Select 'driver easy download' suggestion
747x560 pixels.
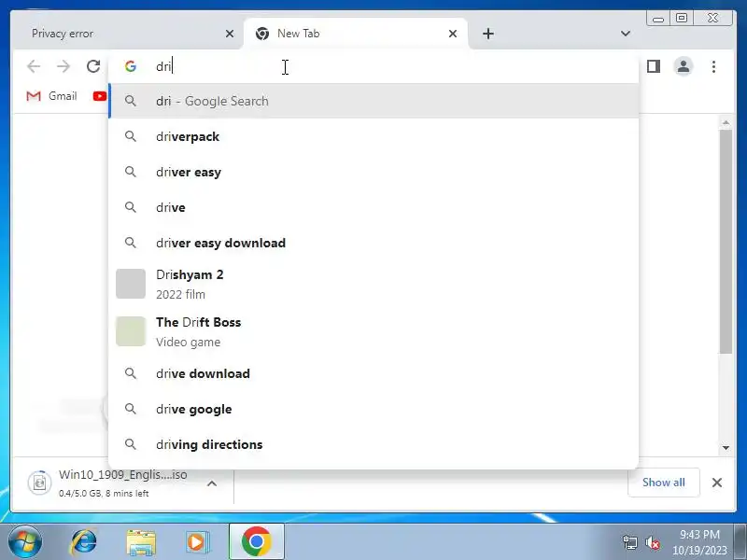(373, 243)
